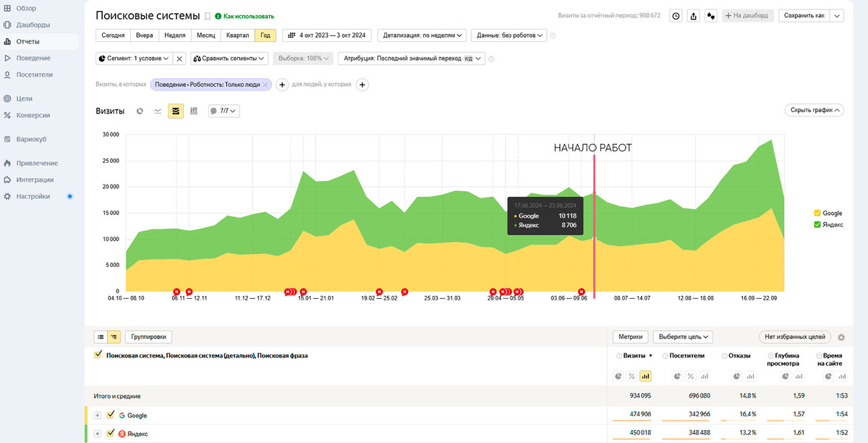Switch chart to line view
This screenshot has height=443, width=868.
coord(158,111)
